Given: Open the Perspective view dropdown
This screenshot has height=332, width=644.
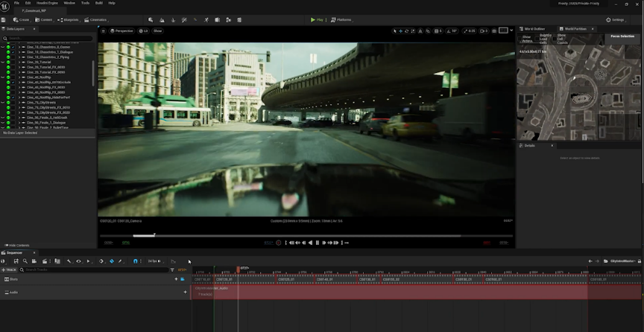Looking at the screenshot, I should pos(122,31).
